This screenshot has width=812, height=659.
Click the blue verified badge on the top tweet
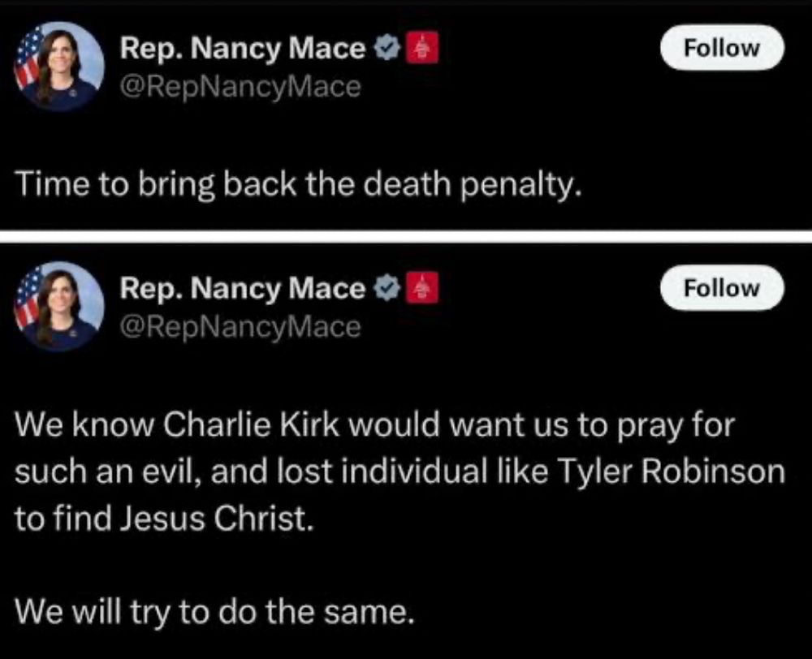coord(387,46)
